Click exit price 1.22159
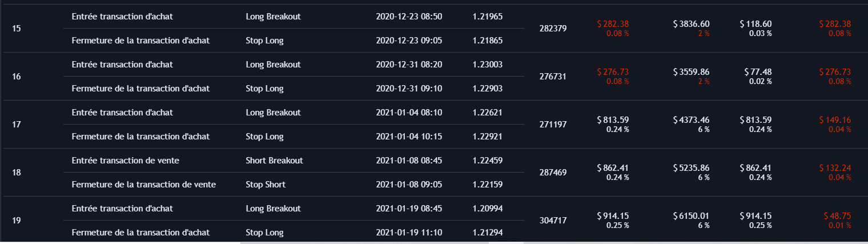 click(488, 185)
